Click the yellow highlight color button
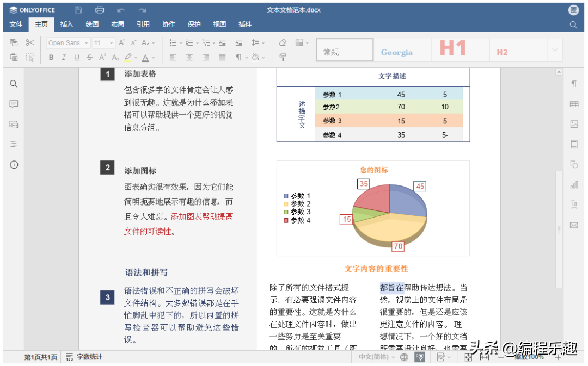This screenshot has height=366, width=588. tap(128, 57)
